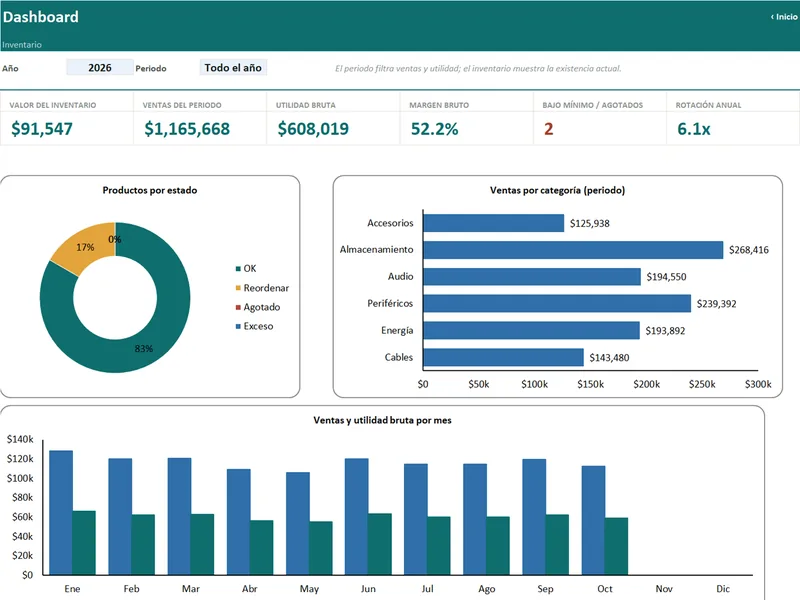Click the UTILIDAD BRUTA label
This screenshot has width=800, height=600.
pyautogui.click(x=306, y=105)
